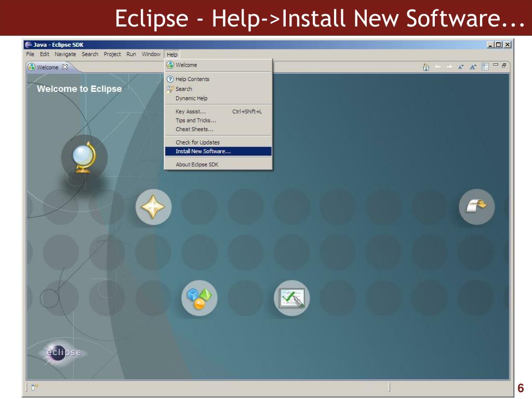Open the Edit menu
This screenshot has width=532, height=399.
point(45,54)
